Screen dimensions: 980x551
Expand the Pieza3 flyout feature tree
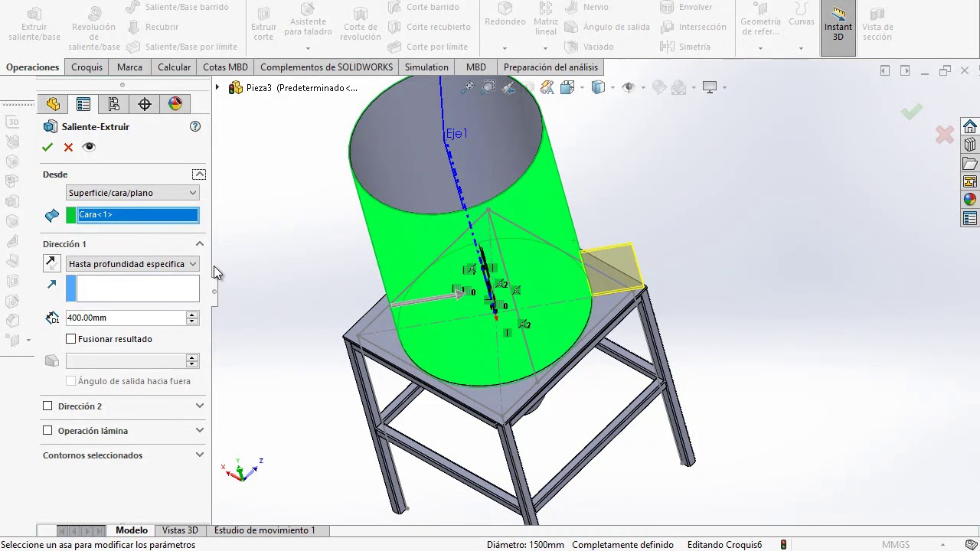click(217, 88)
